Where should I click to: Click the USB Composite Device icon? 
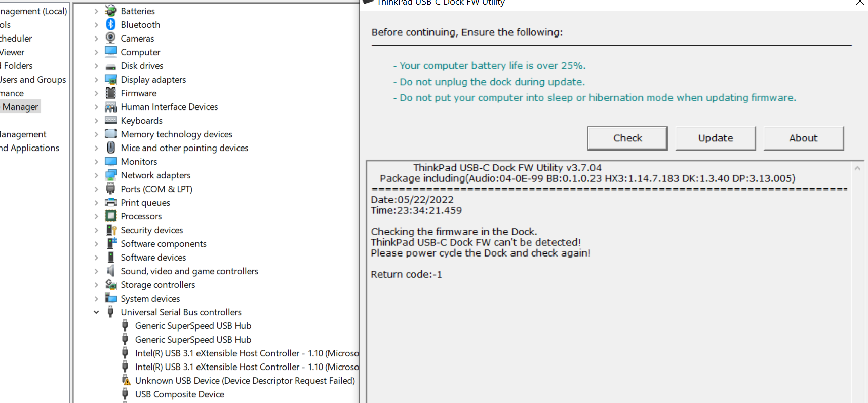pos(125,394)
